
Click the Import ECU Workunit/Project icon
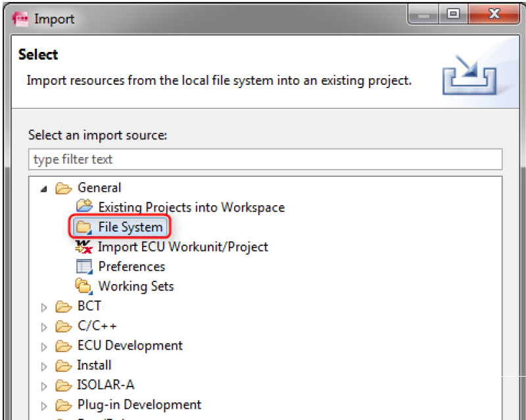tap(84, 247)
